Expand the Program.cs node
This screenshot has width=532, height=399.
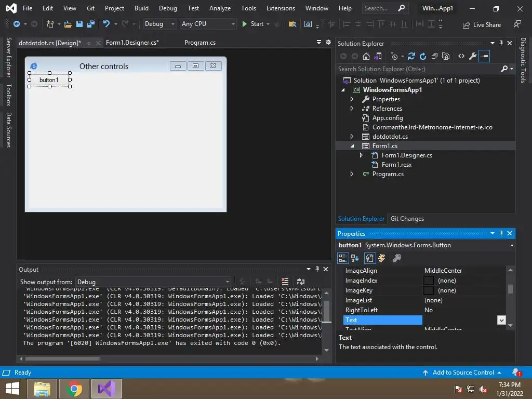(352, 174)
